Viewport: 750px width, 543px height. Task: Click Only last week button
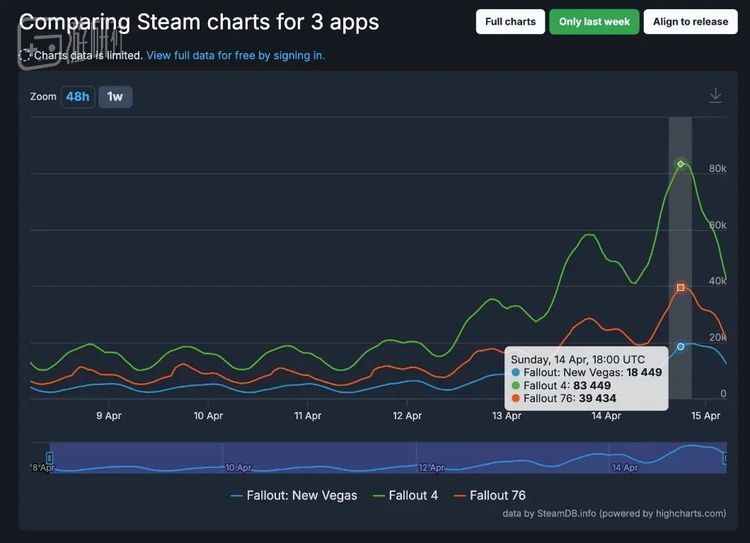pyautogui.click(x=594, y=22)
